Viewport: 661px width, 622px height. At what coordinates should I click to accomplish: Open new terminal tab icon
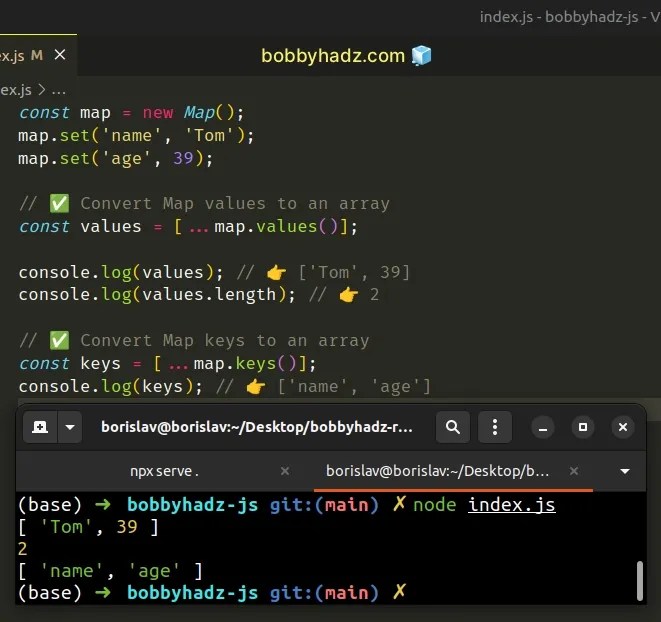(x=40, y=427)
